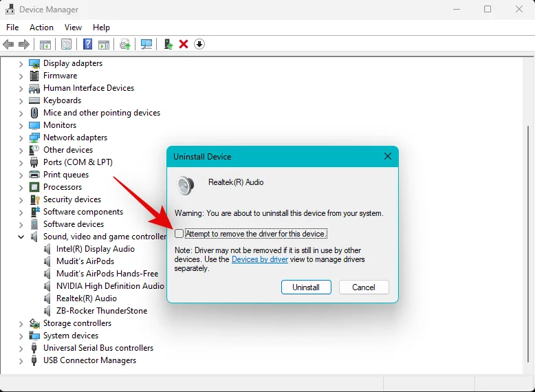Click the red X uninstall device icon
Image resolution: width=535 pixels, height=392 pixels.
(x=184, y=44)
